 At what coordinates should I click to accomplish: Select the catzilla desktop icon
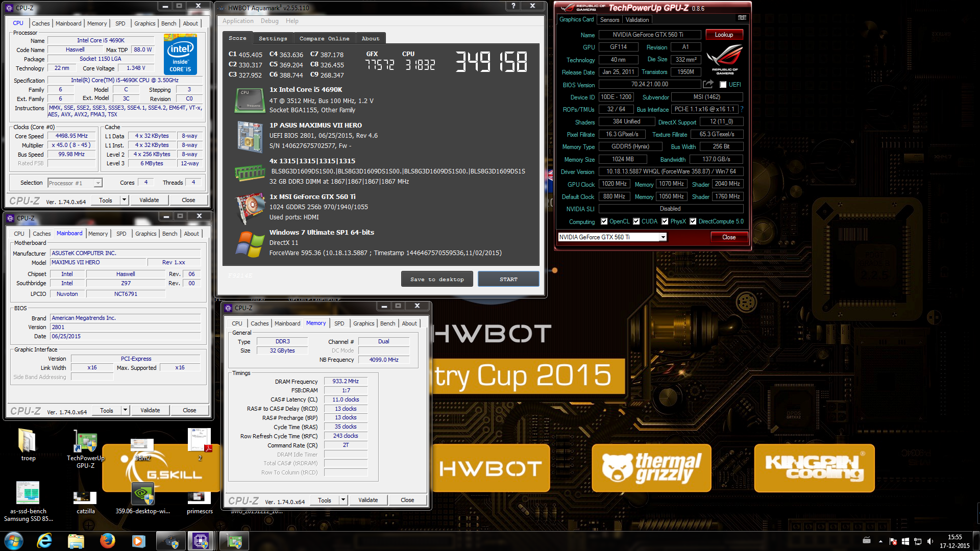tap(85, 502)
